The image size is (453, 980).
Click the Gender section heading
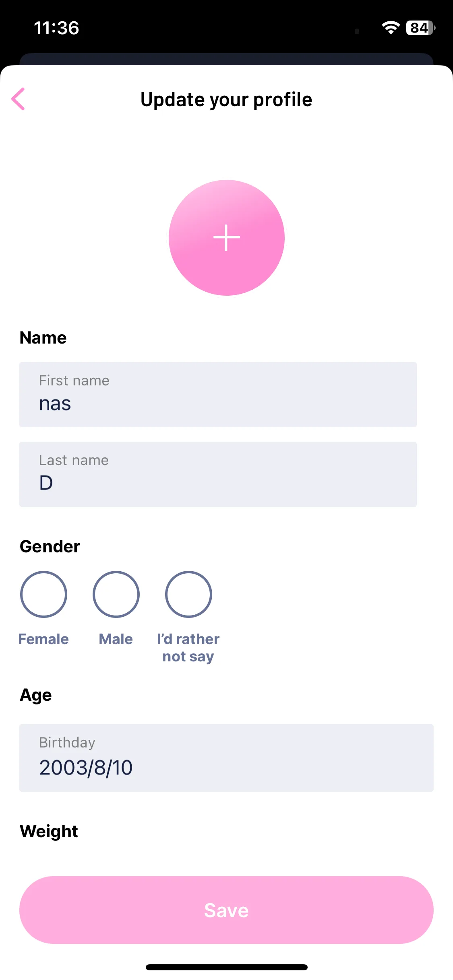click(x=50, y=546)
